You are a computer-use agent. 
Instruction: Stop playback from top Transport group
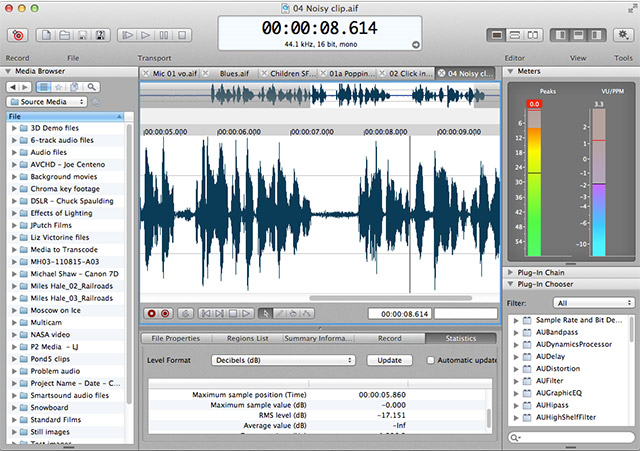182,35
